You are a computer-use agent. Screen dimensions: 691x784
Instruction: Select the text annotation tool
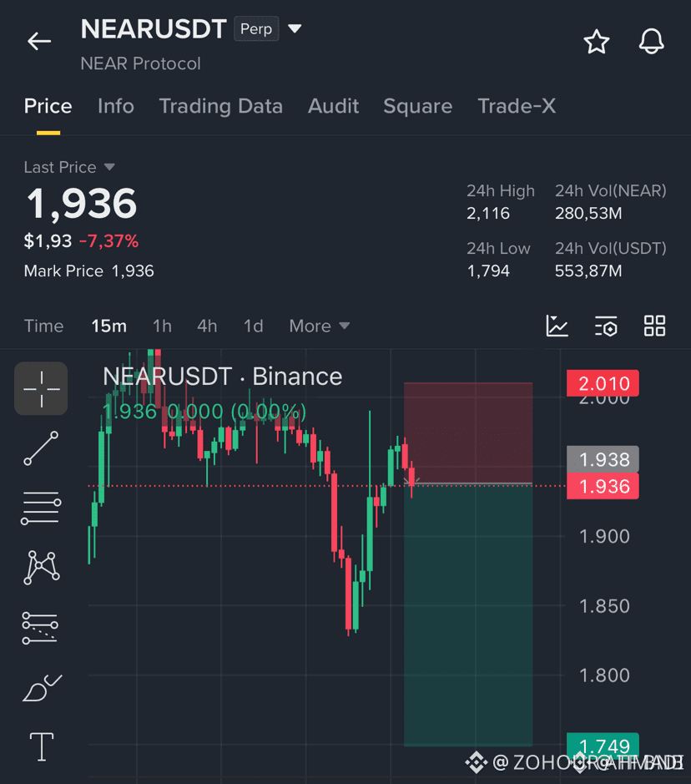[x=42, y=746]
